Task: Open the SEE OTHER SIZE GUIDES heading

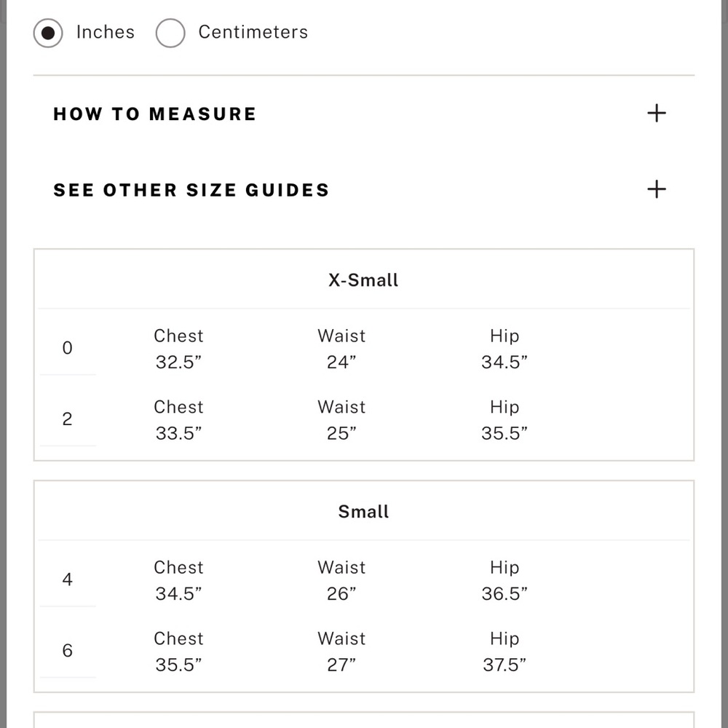Action: click(x=191, y=190)
